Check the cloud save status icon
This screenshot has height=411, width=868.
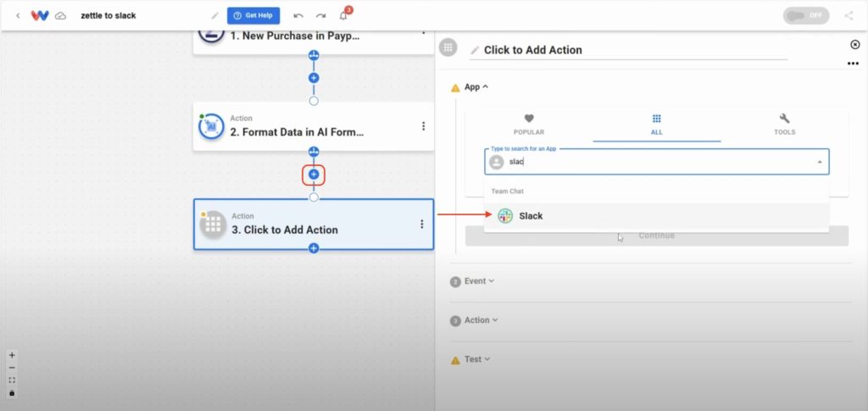pyautogui.click(x=60, y=16)
